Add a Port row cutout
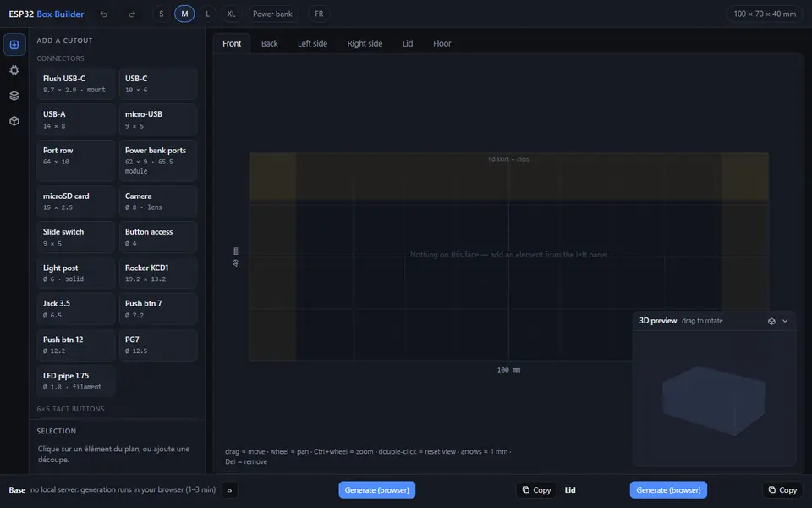Image resolution: width=812 pixels, height=508 pixels. point(75,160)
